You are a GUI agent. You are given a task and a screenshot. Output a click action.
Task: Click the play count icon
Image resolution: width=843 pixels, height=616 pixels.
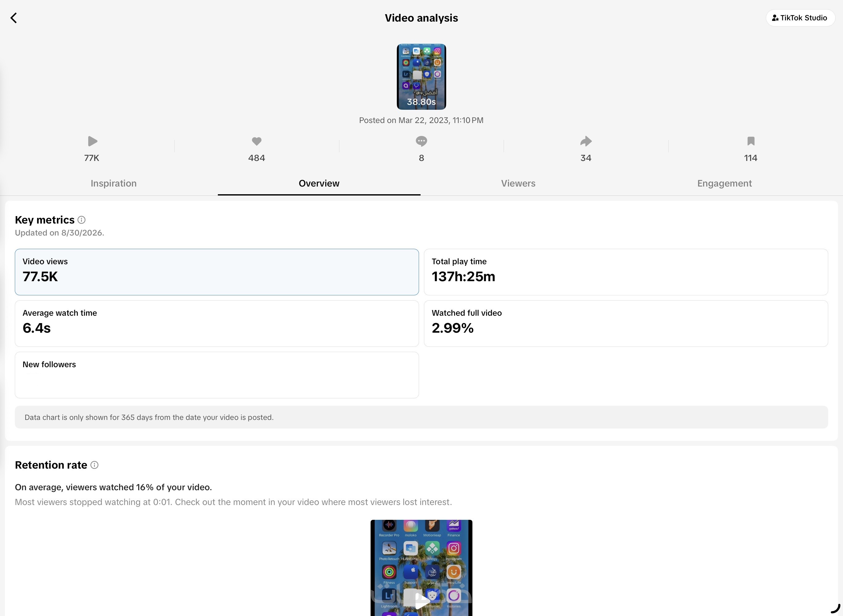coord(93,141)
